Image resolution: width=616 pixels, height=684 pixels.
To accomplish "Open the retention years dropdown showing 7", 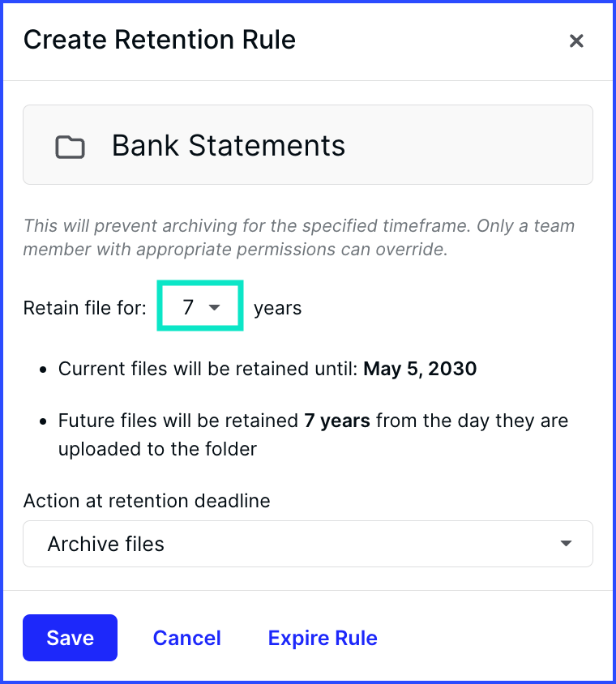I will [200, 306].
